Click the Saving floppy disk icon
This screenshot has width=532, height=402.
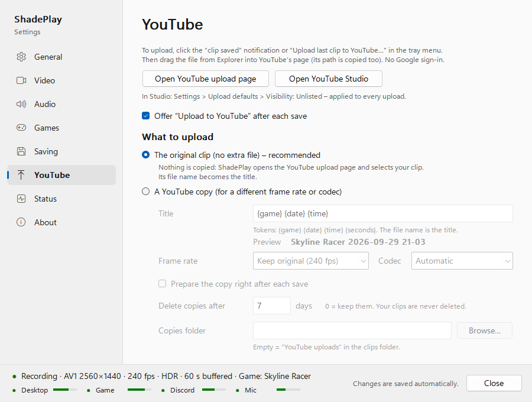pyautogui.click(x=21, y=151)
